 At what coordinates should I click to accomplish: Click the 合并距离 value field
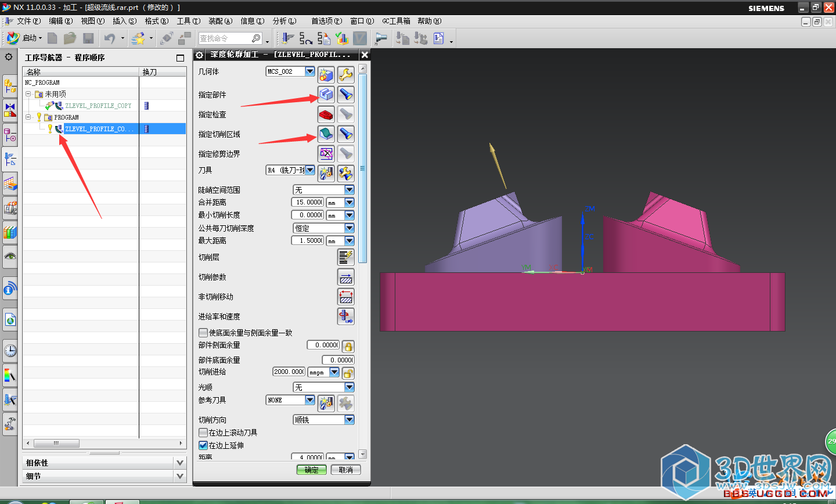coord(307,202)
